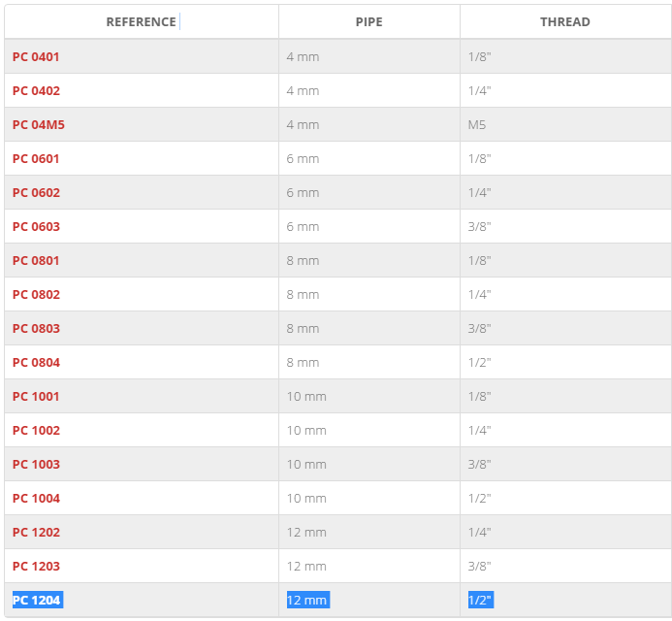The image size is (672, 621).
Task: Click the PC 04M5 reference
Action: (39, 125)
